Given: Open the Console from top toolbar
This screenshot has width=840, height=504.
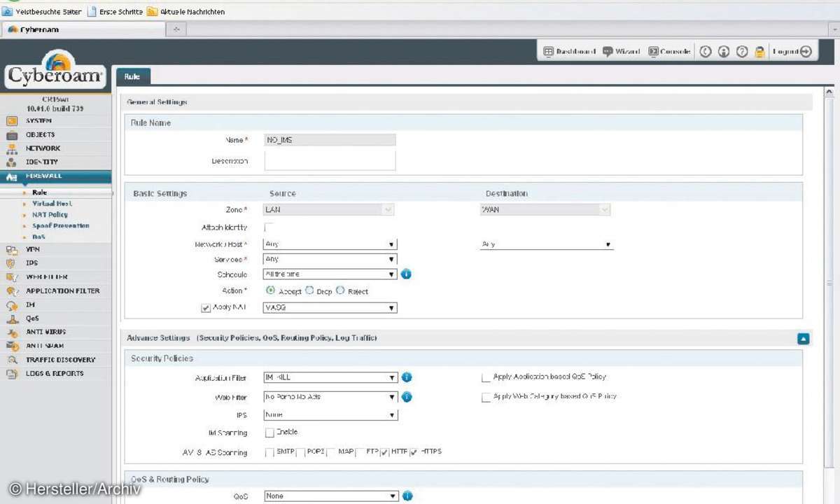Looking at the screenshot, I should pos(669,51).
